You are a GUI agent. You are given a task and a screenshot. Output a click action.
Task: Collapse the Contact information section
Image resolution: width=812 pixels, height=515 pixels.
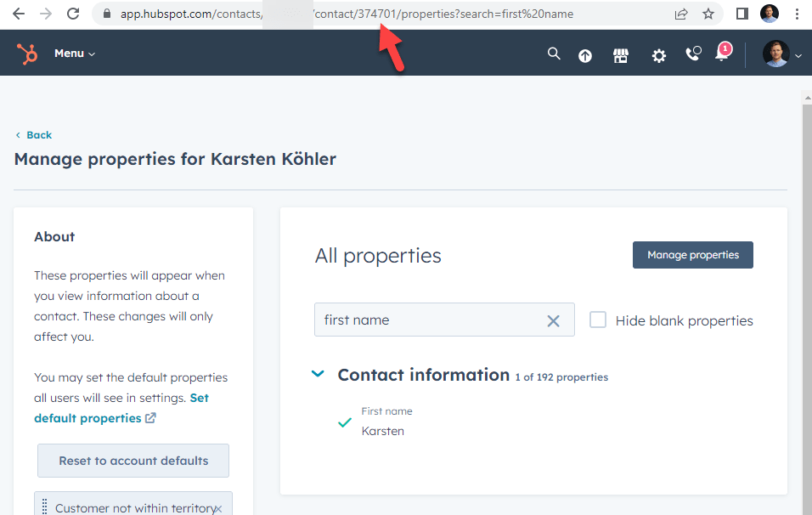pos(318,374)
